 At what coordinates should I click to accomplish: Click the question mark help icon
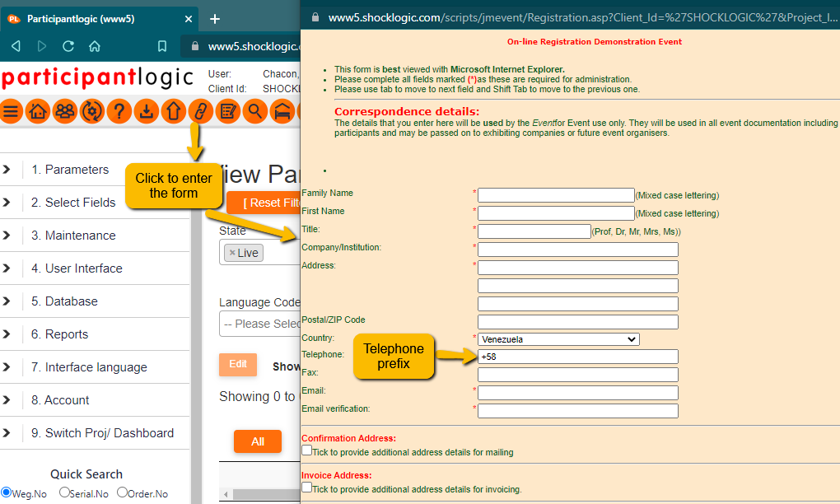coord(119,111)
